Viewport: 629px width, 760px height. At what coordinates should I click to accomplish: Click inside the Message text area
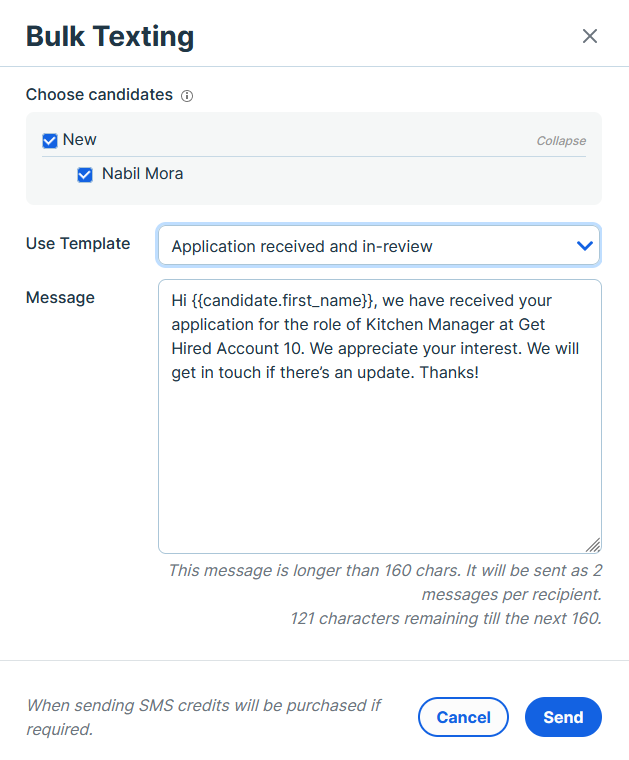tap(379, 416)
